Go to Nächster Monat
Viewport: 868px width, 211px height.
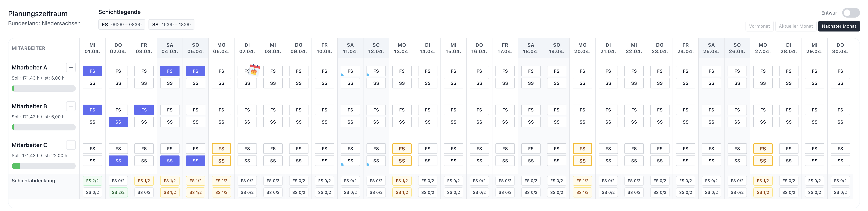839,26
